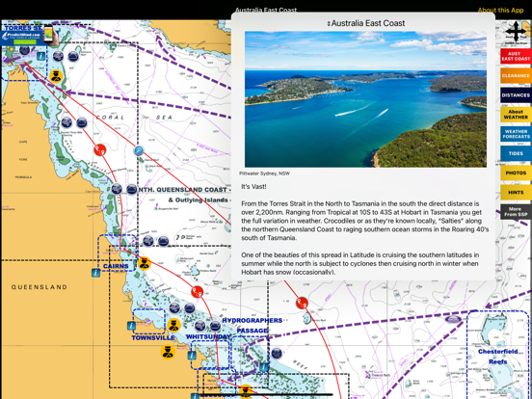532x399 pixels.
Task: Click the caption Pittwater Sydney, NSW
Action: point(264,173)
